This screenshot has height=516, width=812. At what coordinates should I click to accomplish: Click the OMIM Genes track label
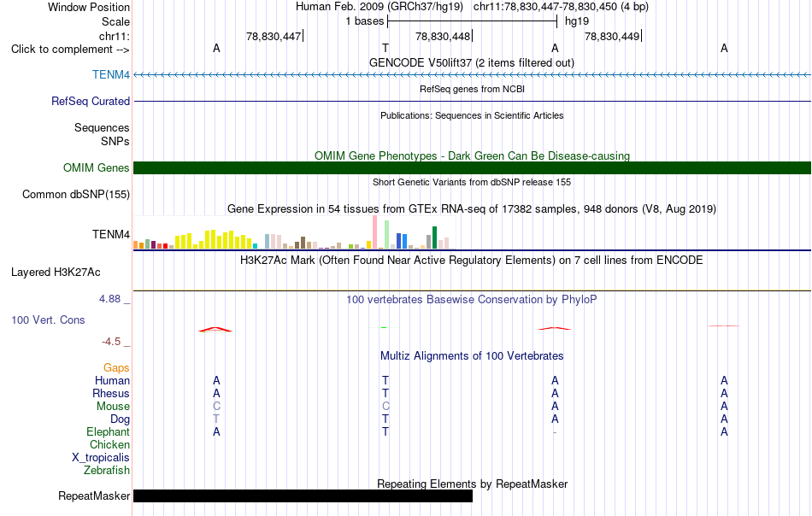coord(96,167)
